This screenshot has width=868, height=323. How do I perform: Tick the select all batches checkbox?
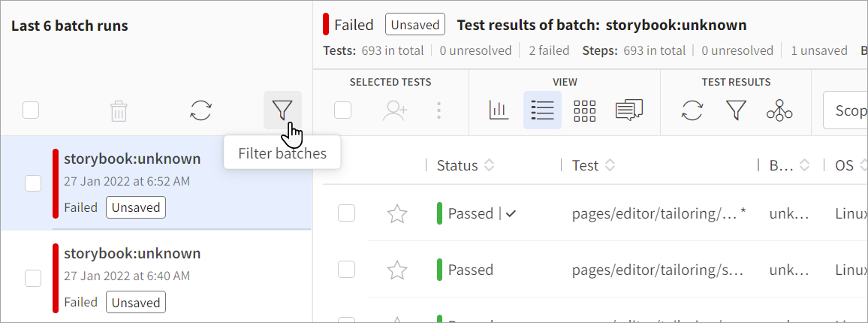[x=31, y=110]
